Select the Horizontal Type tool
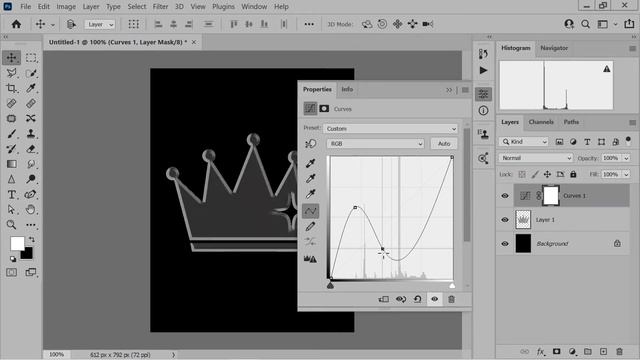The width and height of the screenshot is (640, 360). tap(11, 195)
